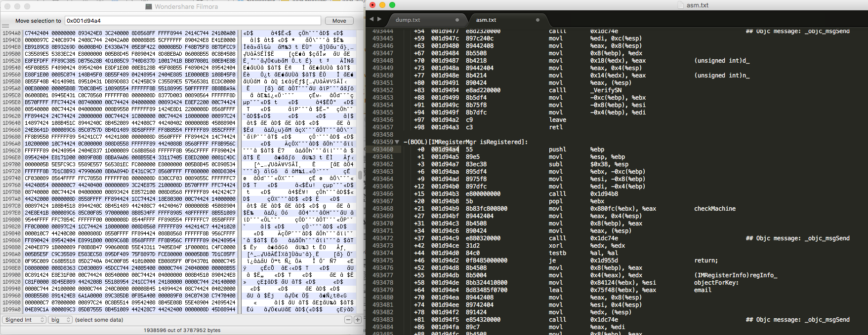Click the Move button in hex editor
This screenshot has height=335, width=868.
pyautogui.click(x=339, y=21)
